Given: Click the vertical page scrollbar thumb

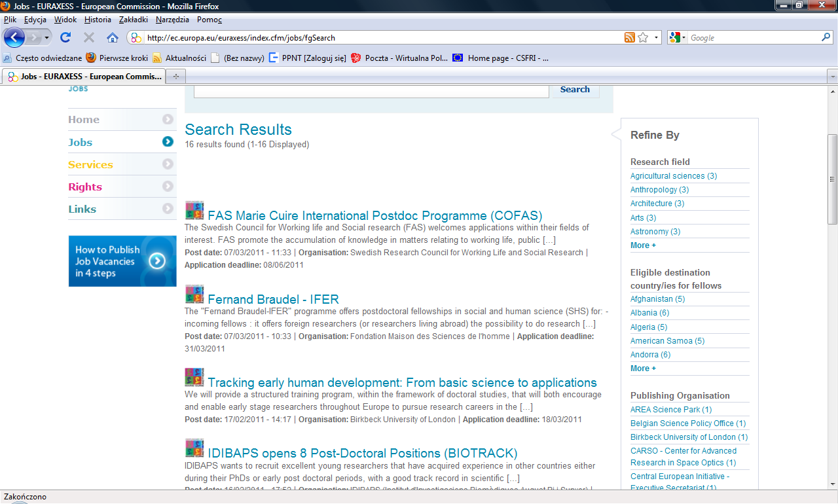Looking at the screenshot, I should [832, 179].
